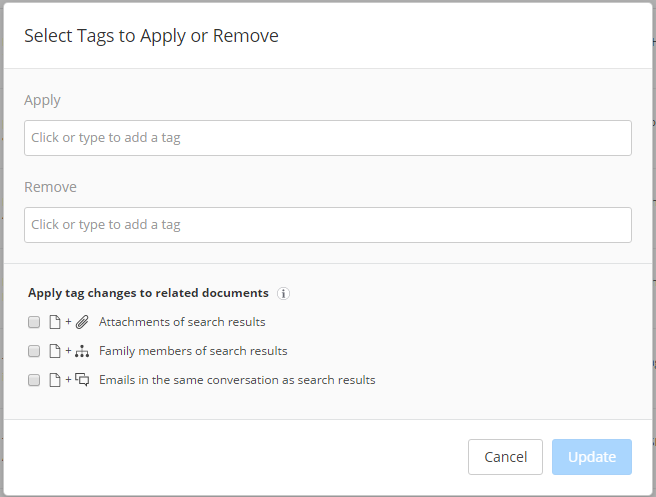Screen dimensions: 656x497
Task: Select the 'Attachments of search results' label
Action: 182,322
